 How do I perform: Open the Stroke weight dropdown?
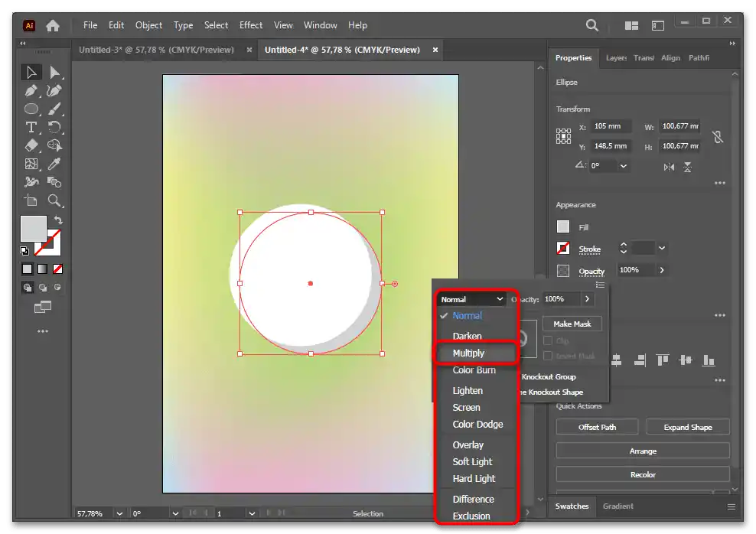click(661, 248)
